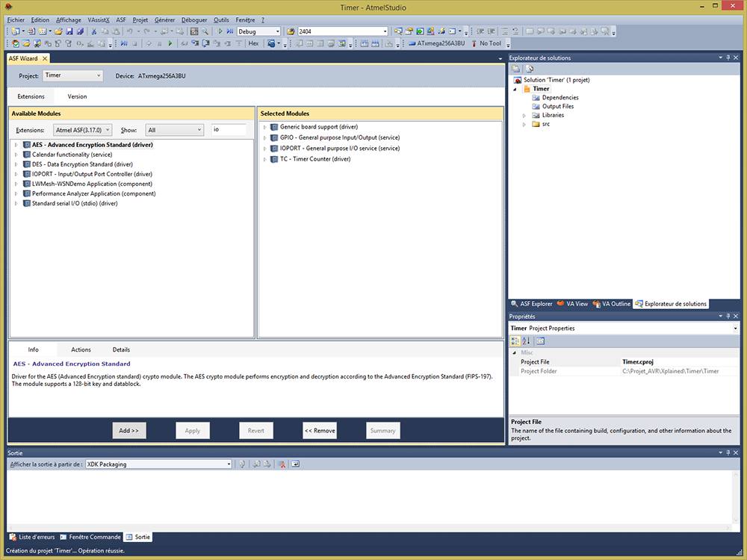Screen dimensions: 747x560
Task: Switch to the ASF Explorer tab
Action: coord(533,304)
